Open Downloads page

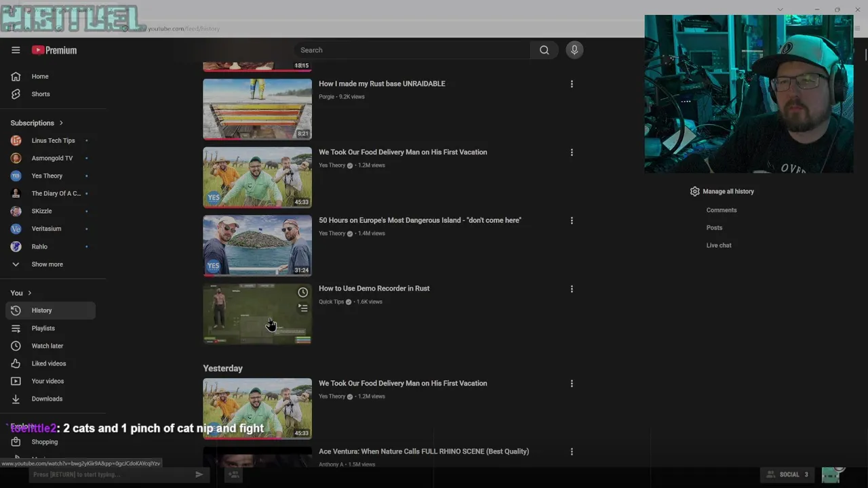pos(51,399)
